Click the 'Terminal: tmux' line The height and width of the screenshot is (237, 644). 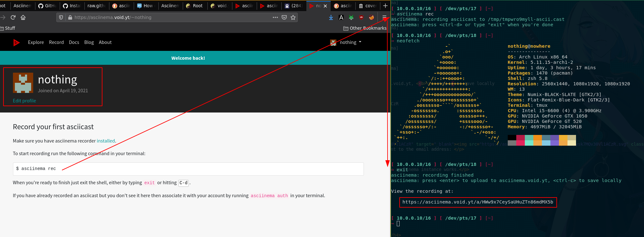point(528,105)
